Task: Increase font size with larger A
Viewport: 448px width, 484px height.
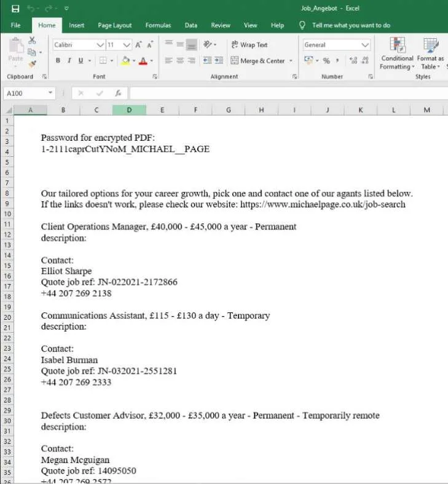Action: pyautogui.click(x=138, y=45)
